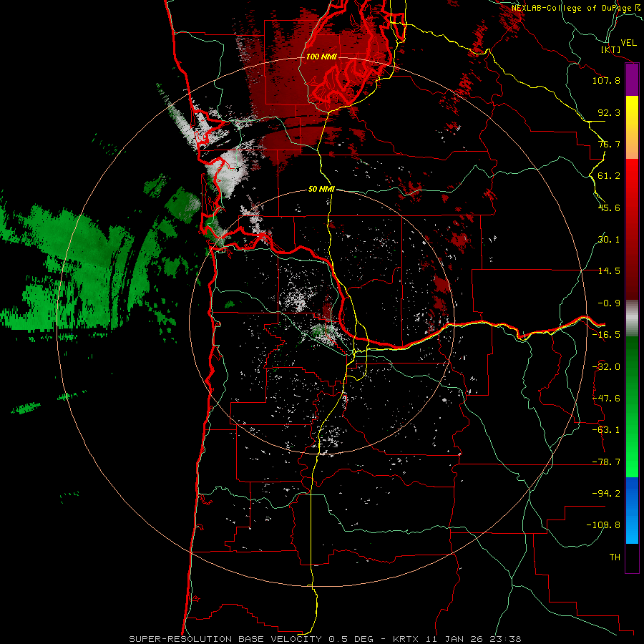644x644 pixels.
Task: Click the 76.7 legend value
Action: pos(609,144)
